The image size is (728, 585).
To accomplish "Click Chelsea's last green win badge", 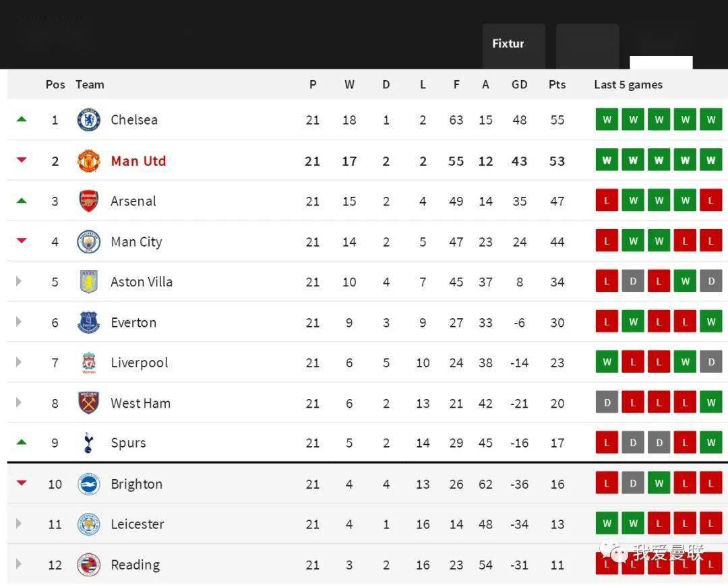I will point(711,119).
